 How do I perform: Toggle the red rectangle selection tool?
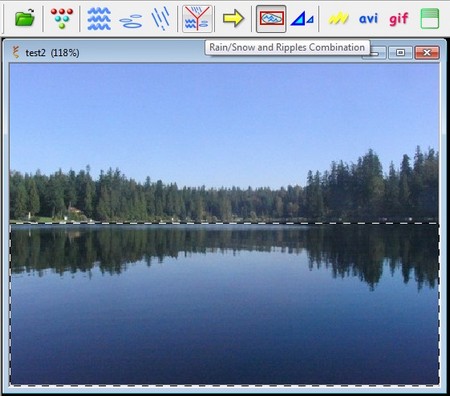tap(271, 19)
